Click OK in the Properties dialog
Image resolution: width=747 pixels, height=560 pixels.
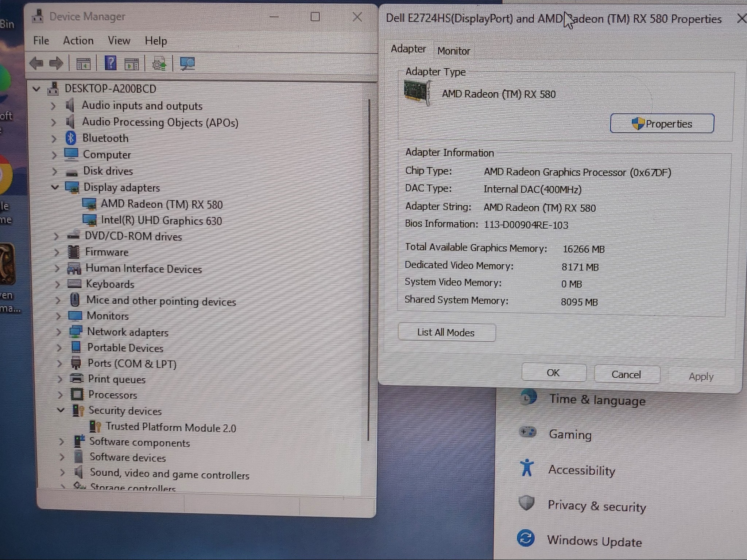pyautogui.click(x=554, y=373)
